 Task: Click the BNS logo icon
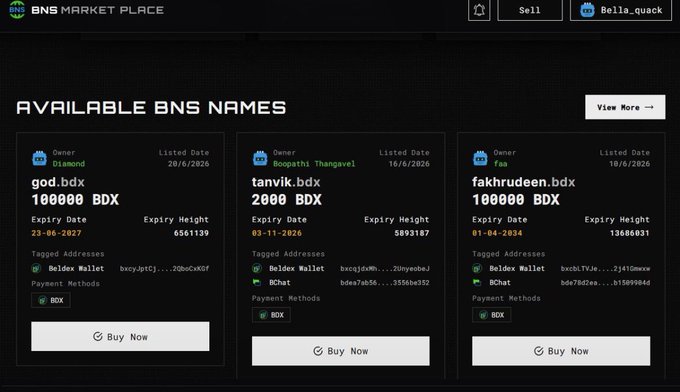(x=17, y=9)
